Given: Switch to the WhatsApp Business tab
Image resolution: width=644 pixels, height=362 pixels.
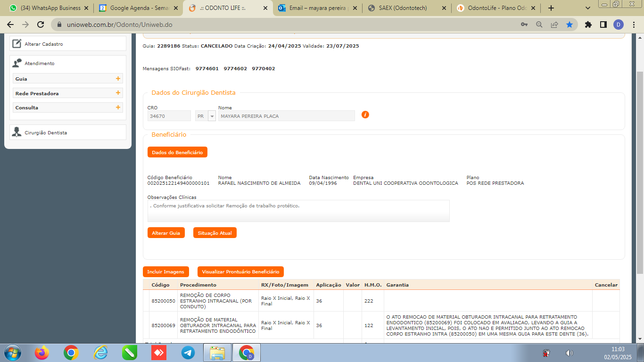Looking at the screenshot, I should 50,8.
